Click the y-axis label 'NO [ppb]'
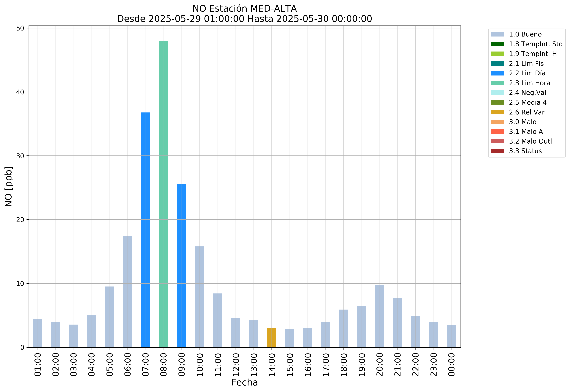 pyautogui.click(x=8, y=186)
